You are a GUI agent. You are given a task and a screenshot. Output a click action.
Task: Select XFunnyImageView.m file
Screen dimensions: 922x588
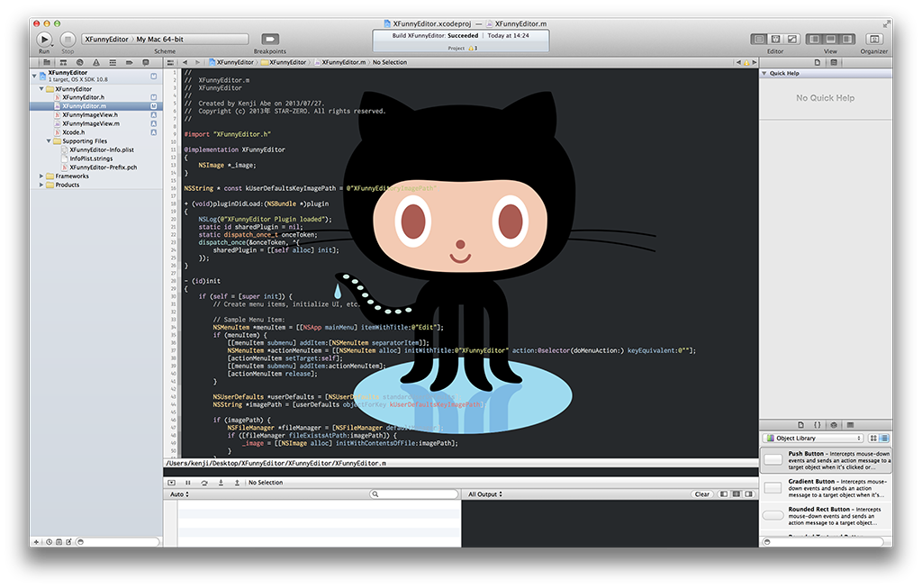point(91,124)
